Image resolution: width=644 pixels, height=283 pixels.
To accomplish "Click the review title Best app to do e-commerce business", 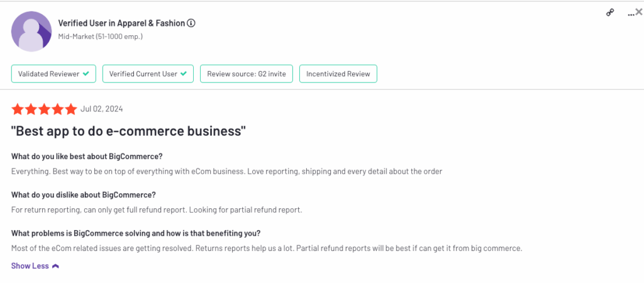I will pos(128,131).
